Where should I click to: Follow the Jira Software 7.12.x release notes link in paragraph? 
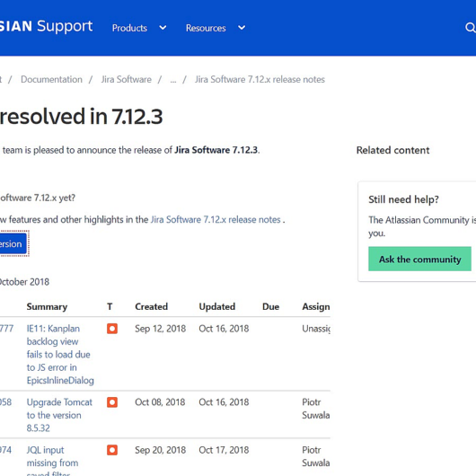[x=216, y=219]
